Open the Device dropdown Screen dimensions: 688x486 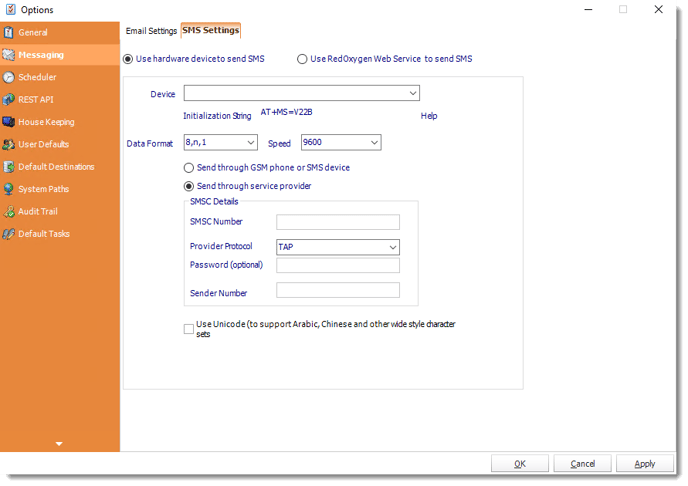[301, 93]
